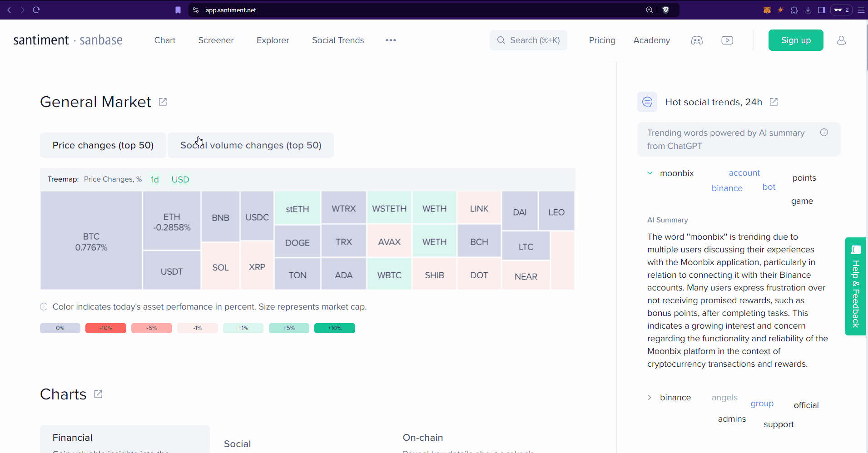The height and width of the screenshot is (453, 868).
Task: Switch to Social volume changes tab
Action: 251,145
